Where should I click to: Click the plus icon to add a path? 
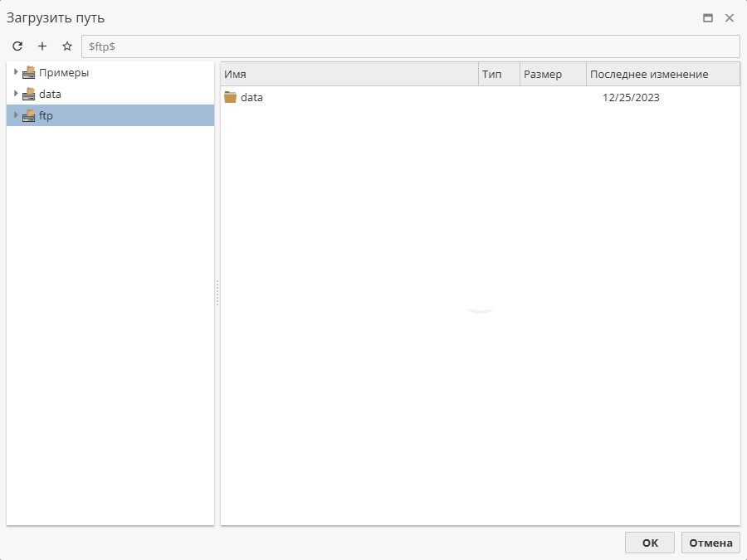[41, 46]
